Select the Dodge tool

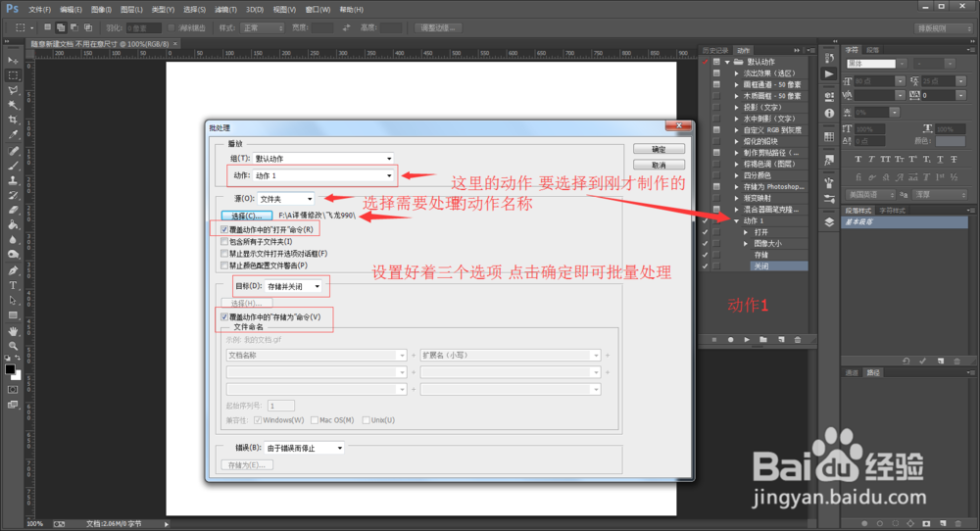(x=13, y=255)
